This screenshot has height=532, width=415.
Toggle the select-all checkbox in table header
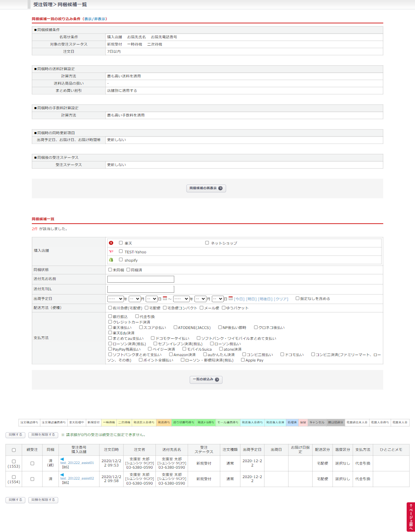click(14, 450)
